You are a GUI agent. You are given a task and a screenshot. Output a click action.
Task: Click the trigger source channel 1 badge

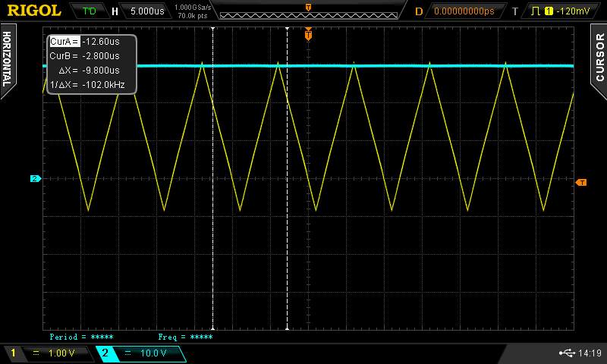pos(549,11)
